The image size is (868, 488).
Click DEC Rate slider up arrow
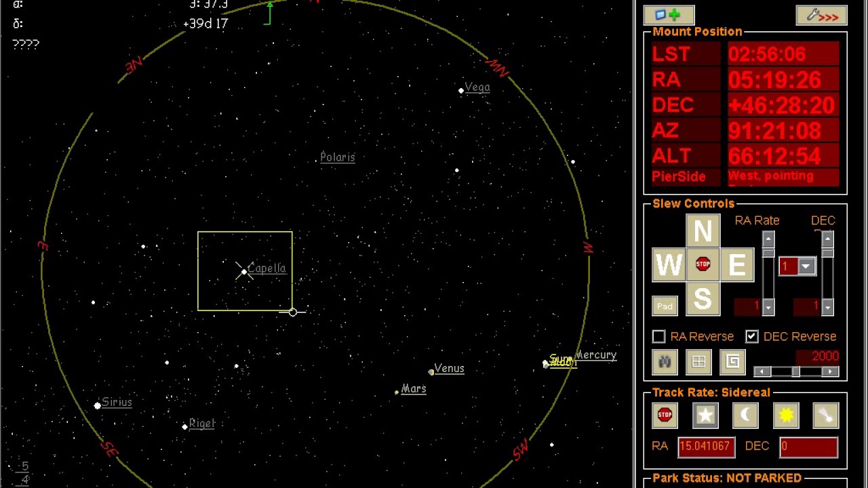827,239
